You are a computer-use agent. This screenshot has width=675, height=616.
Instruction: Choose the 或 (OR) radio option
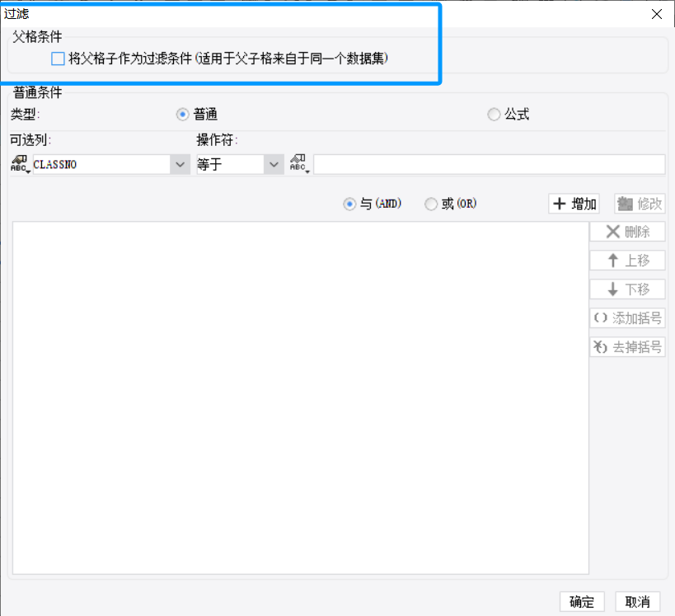pos(431,204)
